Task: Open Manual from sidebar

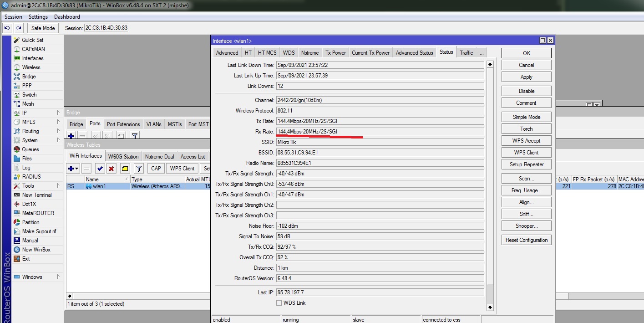Action: pyautogui.click(x=30, y=241)
